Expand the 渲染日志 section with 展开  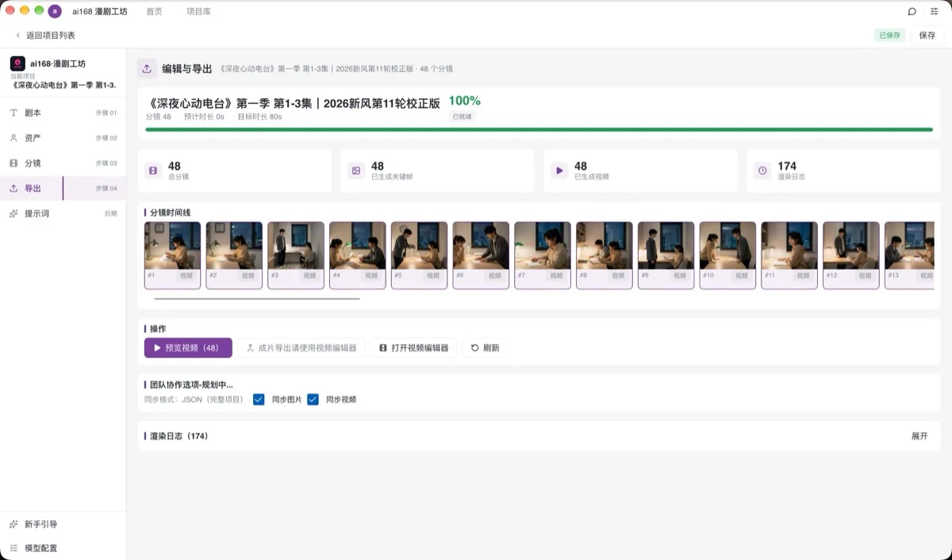coord(919,436)
